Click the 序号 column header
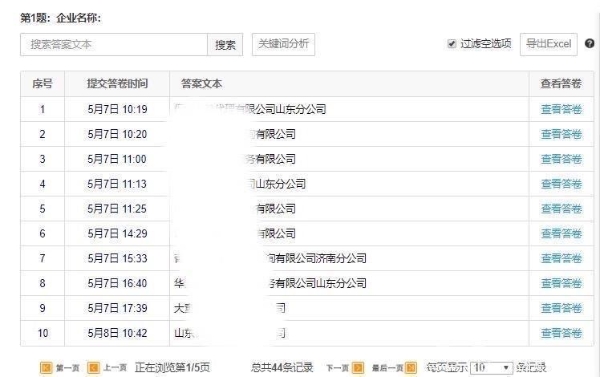Screen dimensions: 600x377 (42, 83)
